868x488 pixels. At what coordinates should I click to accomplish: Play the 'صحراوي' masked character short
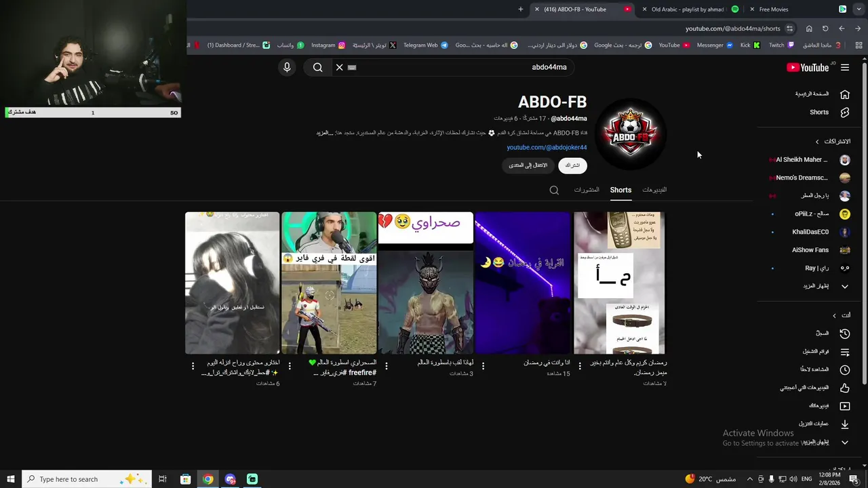coord(426,283)
